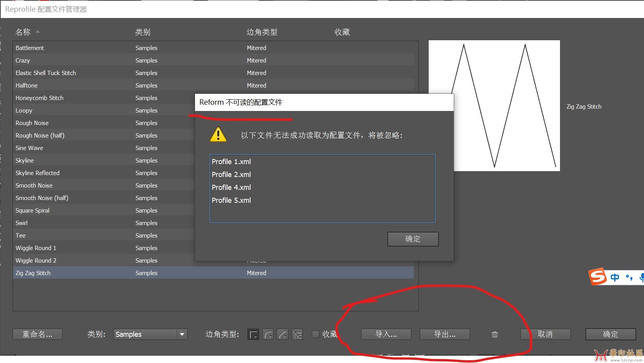
Task: Select the Tee profile row
Action: [104, 235]
